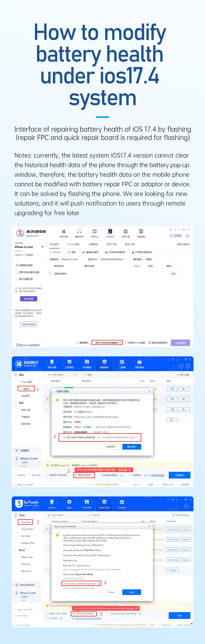Screen dimensions: 205x644
Task: Open Flash Settings in 3uTools window
Action: [181, 515]
